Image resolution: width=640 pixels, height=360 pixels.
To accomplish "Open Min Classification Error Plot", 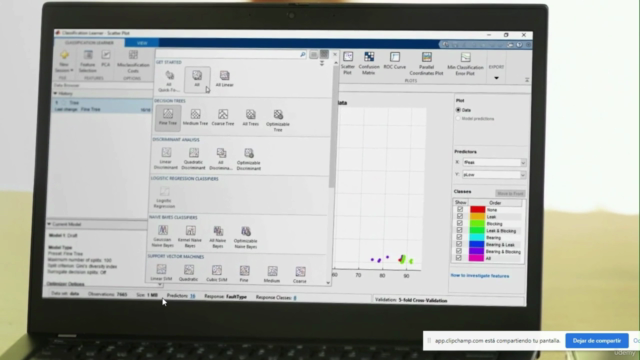I will click(x=465, y=64).
